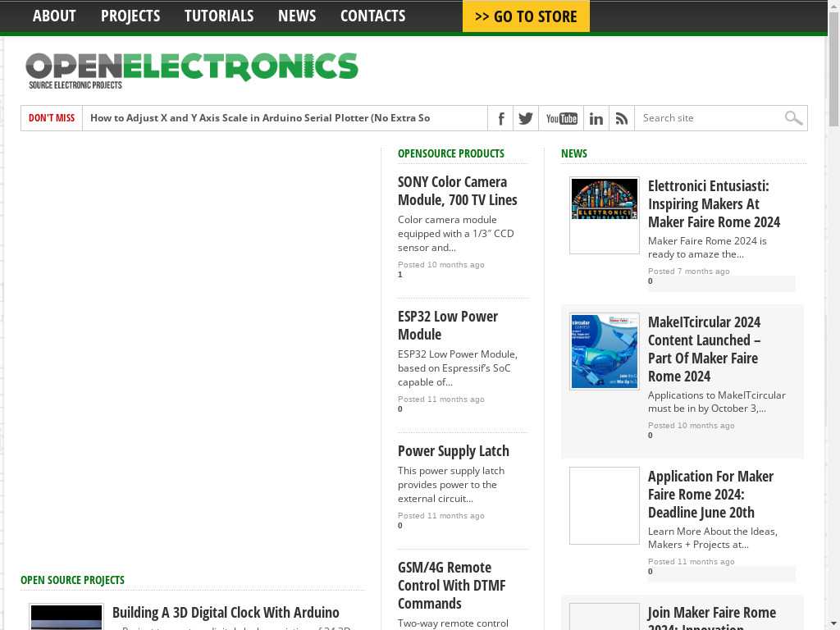840x630 pixels.
Task: Click the search magnifier icon
Action: pos(793,118)
